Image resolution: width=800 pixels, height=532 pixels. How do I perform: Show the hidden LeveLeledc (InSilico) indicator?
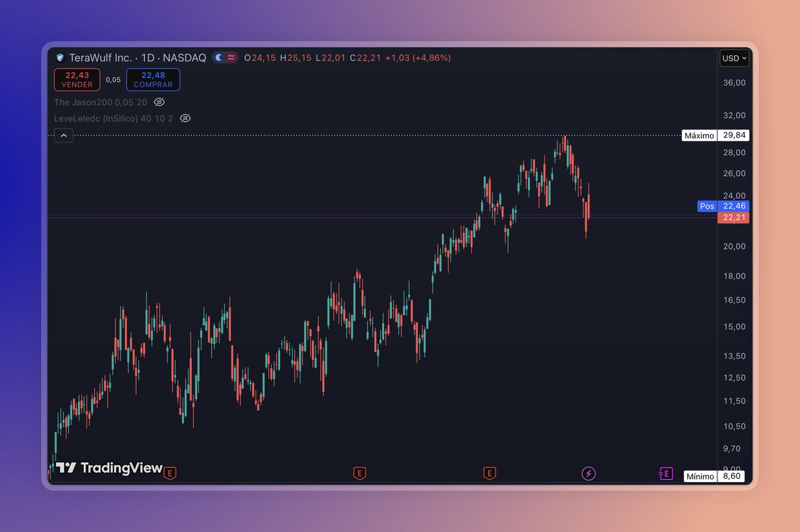(186, 118)
